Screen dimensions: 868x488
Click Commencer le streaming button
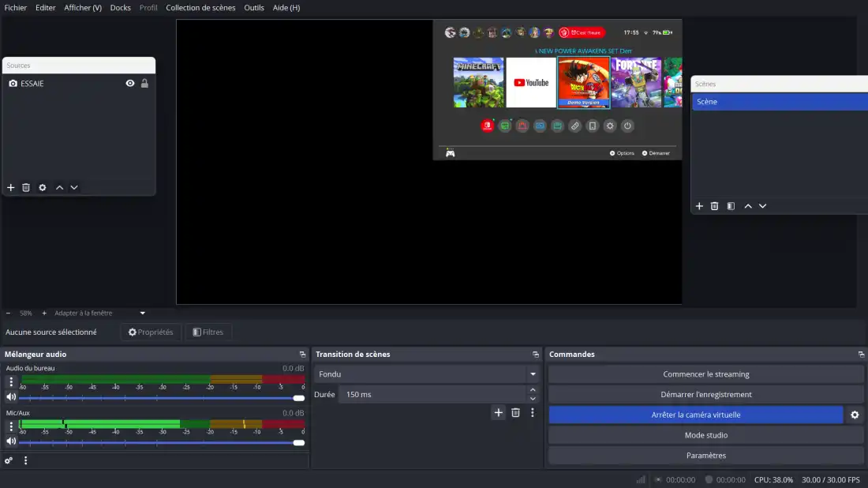pyautogui.click(x=705, y=374)
